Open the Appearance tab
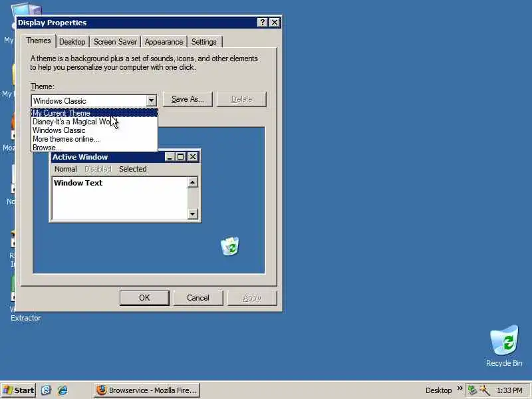 (x=164, y=42)
